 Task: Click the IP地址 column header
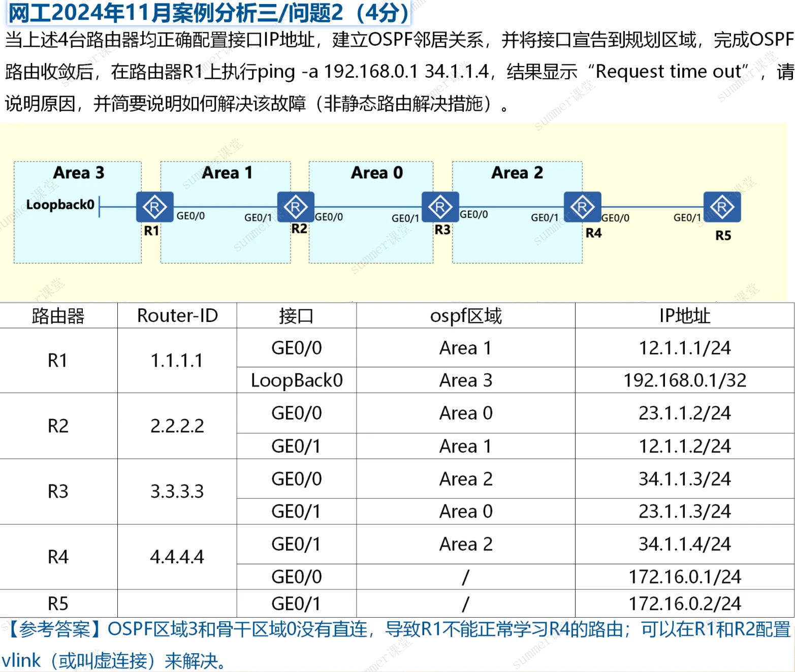(684, 316)
